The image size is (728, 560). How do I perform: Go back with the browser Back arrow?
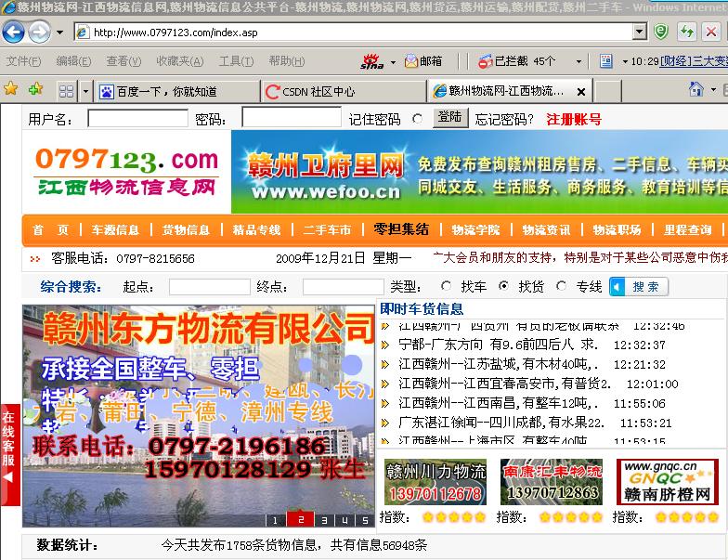(x=13, y=32)
